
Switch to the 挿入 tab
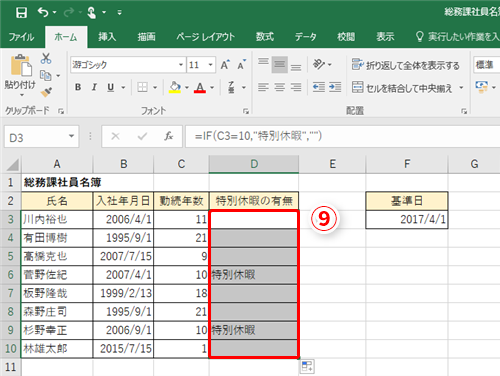point(107,37)
